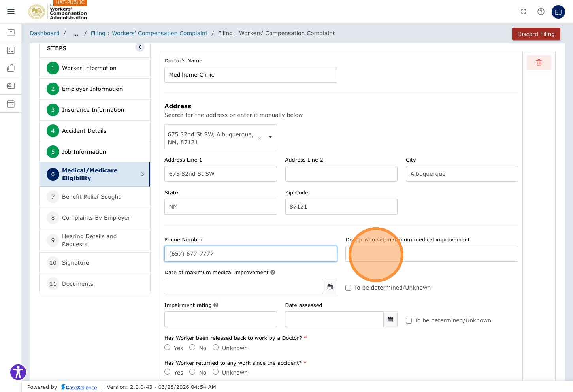Collapse the STEPS panel chevron
573x392 pixels.
coord(140,47)
